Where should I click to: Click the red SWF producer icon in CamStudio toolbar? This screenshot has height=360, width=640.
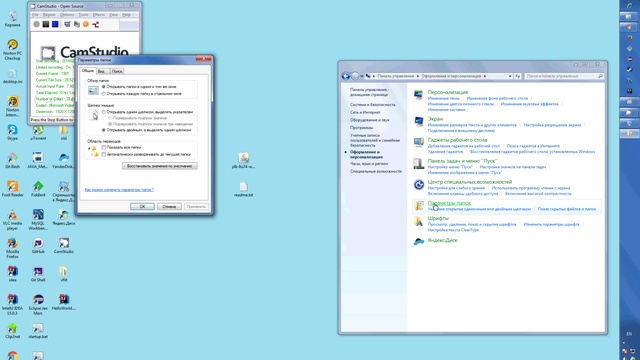(x=96, y=24)
